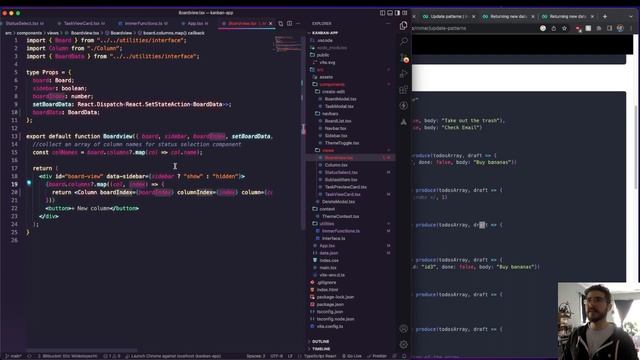Click the split editor icon
The height and width of the screenshot is (360, 640).
tap(289, 24)
